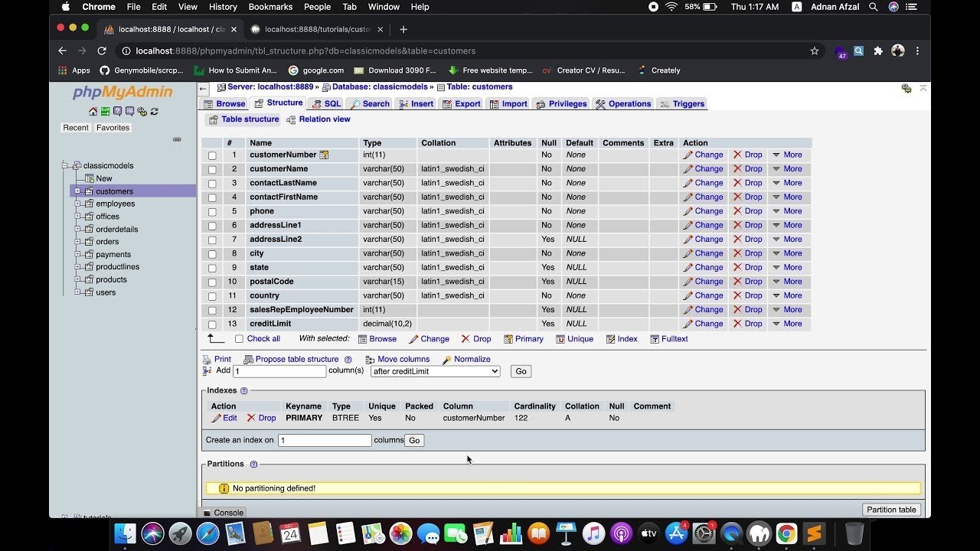Click Change for customerName row
980x551 pixels.
pos(704,169)
